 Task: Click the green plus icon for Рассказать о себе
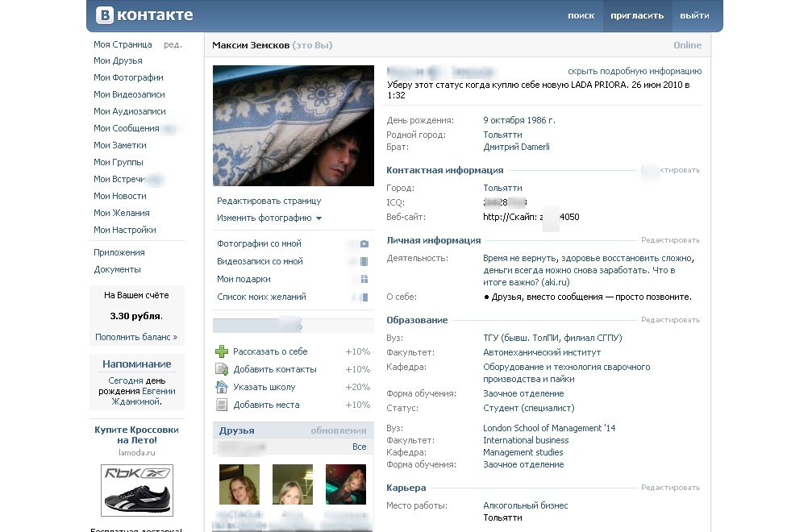tap(222, 351)
